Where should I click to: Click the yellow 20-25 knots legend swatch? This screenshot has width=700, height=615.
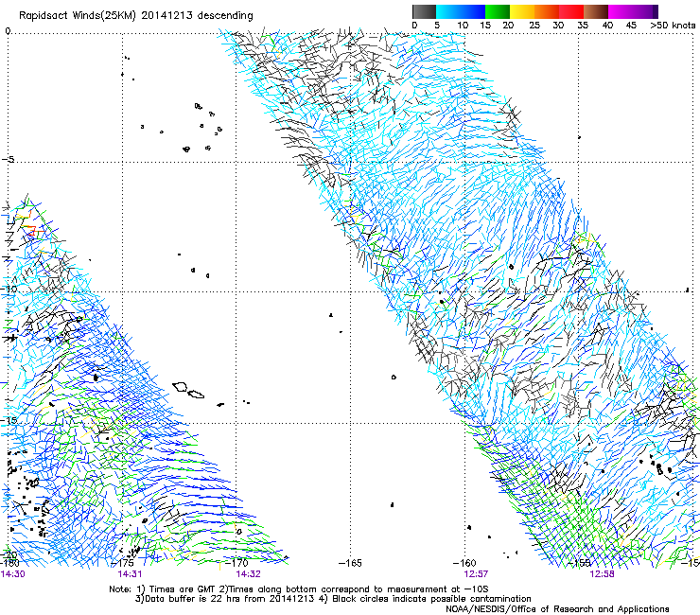[522, 11]
